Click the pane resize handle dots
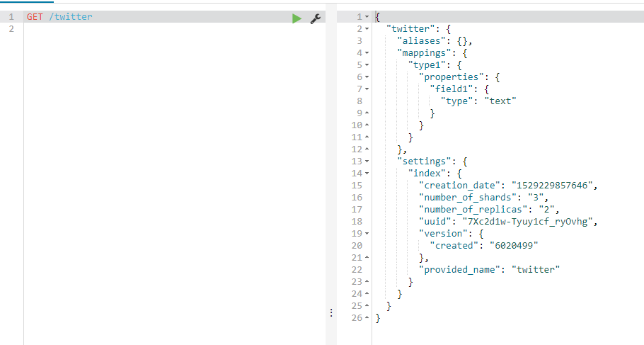The width and height of the screenshot is (644, 345). (x=331, y=313)
